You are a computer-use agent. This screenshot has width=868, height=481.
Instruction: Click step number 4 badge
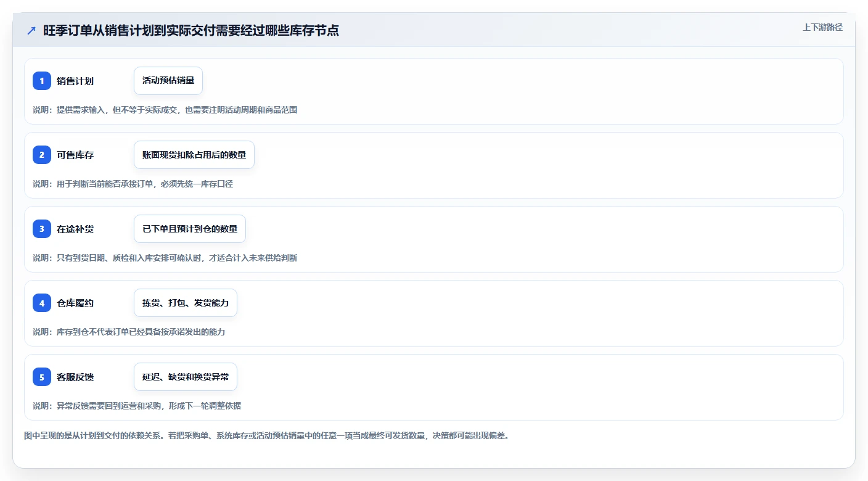(x=42, y=303)
